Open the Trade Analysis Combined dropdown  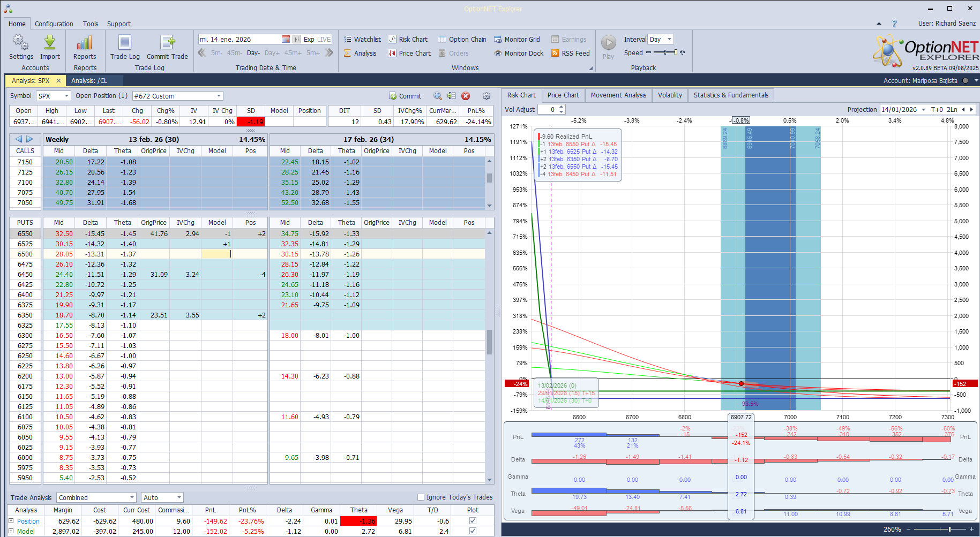(132, 497)
